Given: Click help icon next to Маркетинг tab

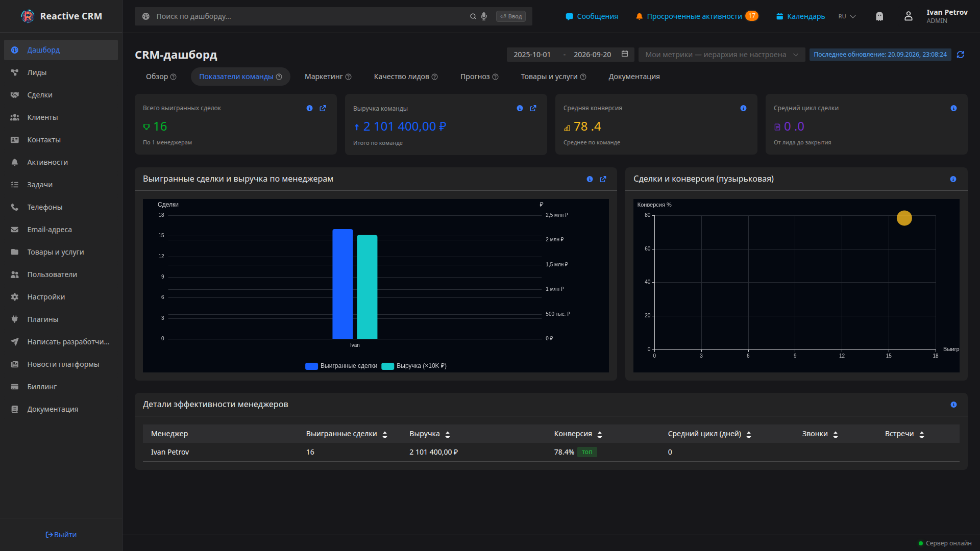Looking at the screenshot, I should coord(348,77).
